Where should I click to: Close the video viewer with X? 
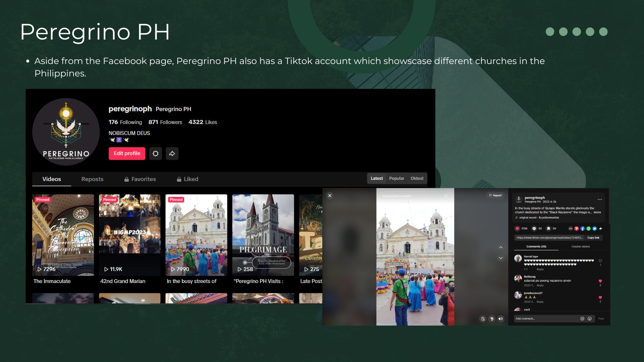click(x=330, y=196)
